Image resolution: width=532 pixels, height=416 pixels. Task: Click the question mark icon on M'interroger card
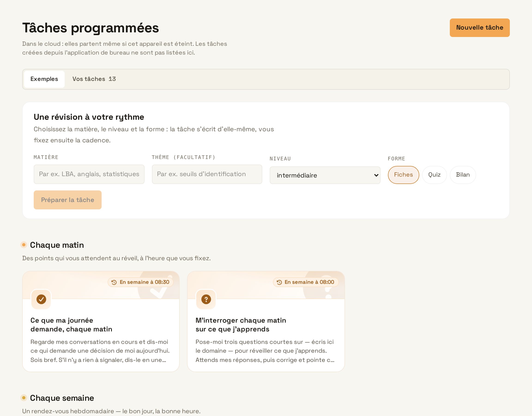click(206, 299)
